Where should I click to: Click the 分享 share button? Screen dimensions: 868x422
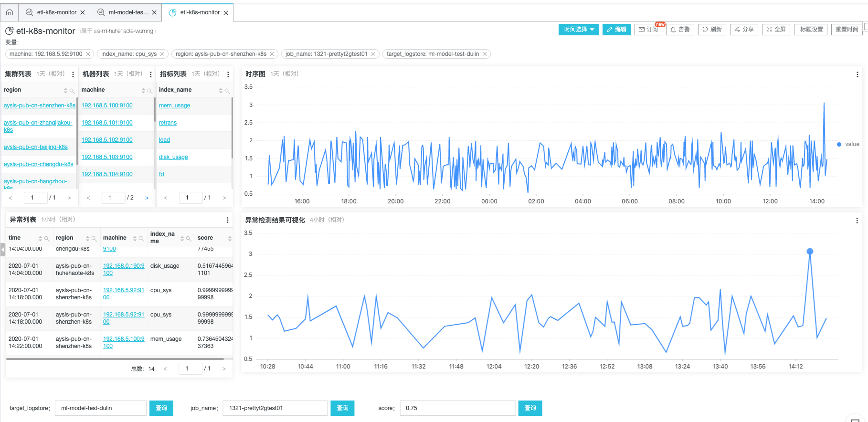point(744,29)
